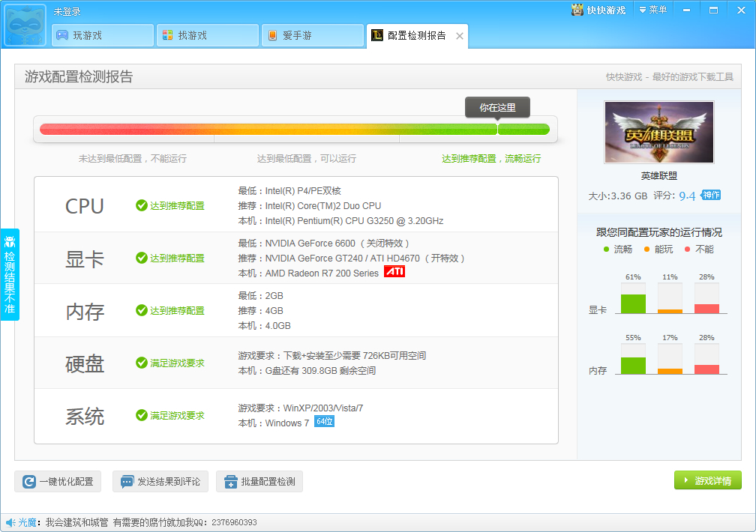Click the 显卡 28% red bar
This screenshot has height=532, width=756.
[706, 309]
